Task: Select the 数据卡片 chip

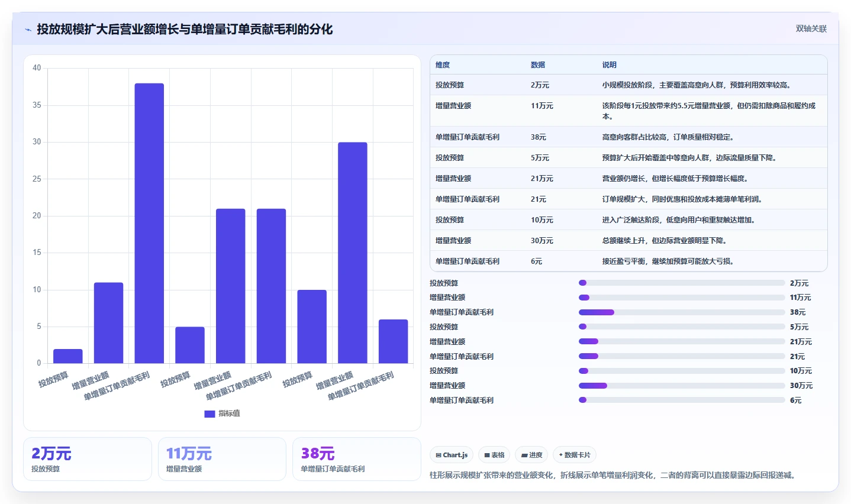Action: point(574,455)
